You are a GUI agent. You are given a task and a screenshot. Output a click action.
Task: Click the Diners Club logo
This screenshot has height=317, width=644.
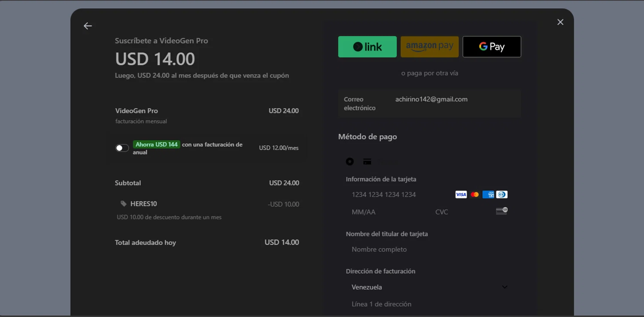tap(502, 195)
